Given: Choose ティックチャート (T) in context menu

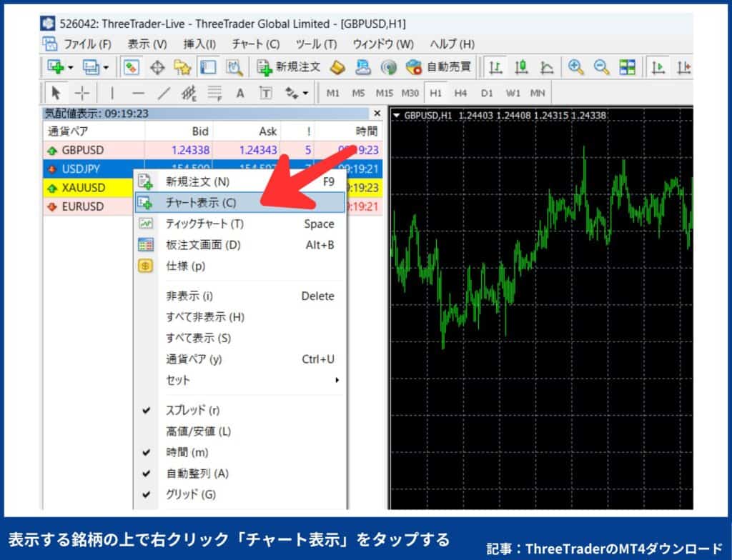Looking at the screenshot, I should pyautogui.click(x=240, y=224).
